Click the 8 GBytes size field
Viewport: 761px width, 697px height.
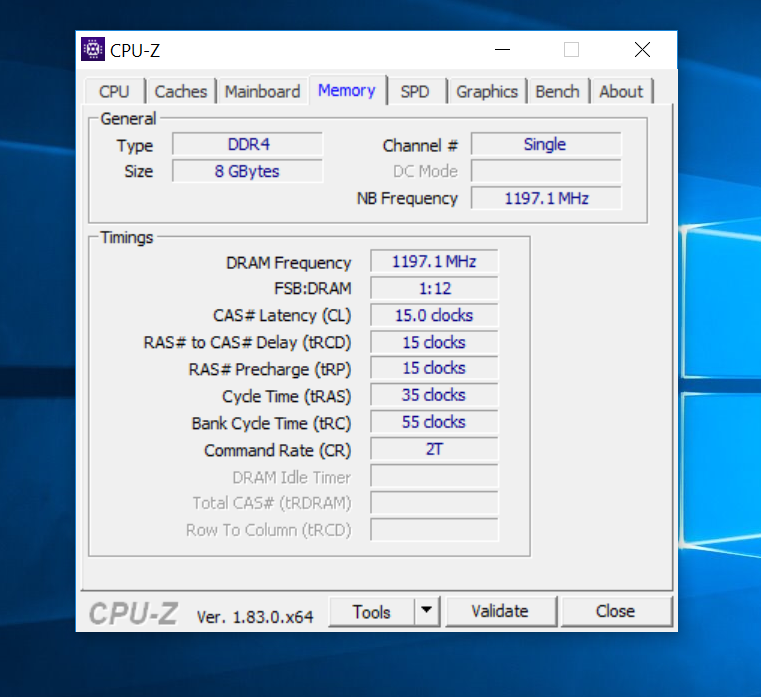coord(248,171)
